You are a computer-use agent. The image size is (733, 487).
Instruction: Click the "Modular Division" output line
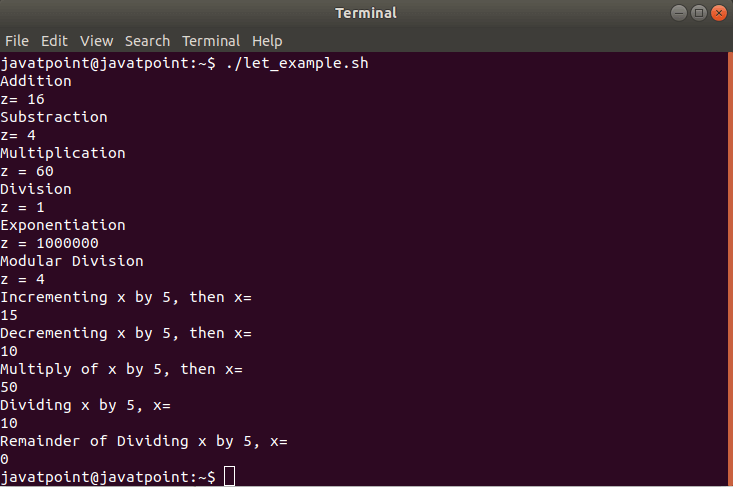pyautogui.click(x=72, y=261)
